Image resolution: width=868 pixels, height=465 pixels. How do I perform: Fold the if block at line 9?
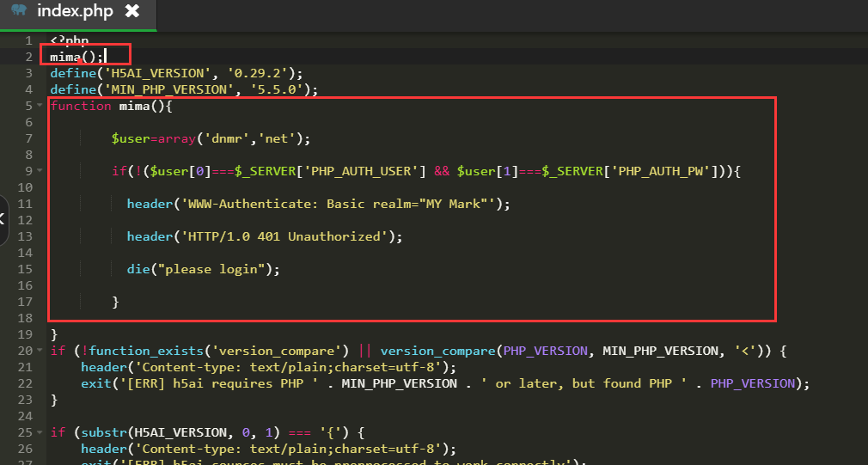[x=40, y=171]
